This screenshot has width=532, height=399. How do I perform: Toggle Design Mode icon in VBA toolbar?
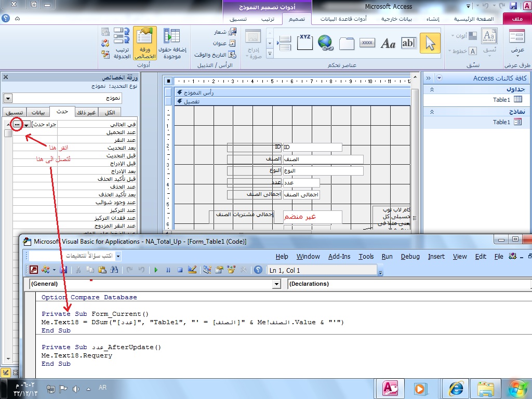[x=192, y=270]
